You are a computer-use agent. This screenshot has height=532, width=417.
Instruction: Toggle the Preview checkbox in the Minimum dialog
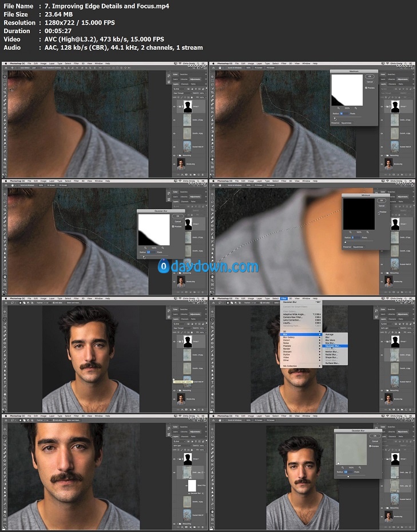click(x=378, y=213)
